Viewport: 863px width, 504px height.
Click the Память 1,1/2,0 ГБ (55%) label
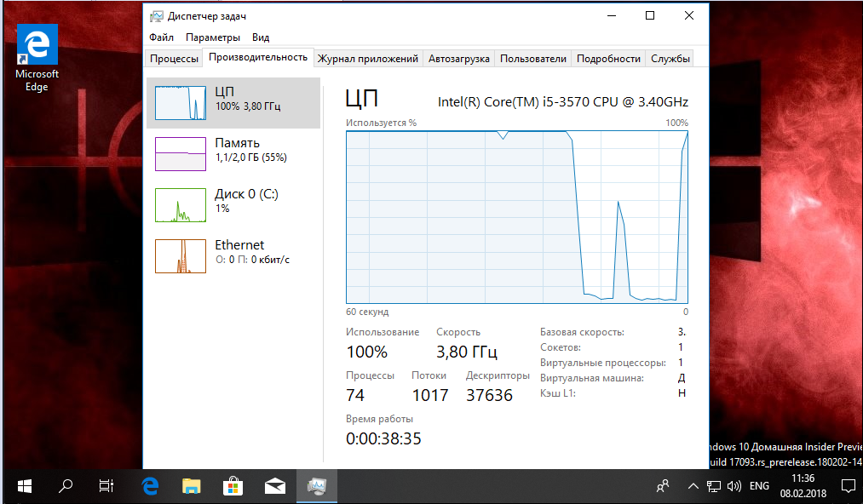(x=251, y=150)
